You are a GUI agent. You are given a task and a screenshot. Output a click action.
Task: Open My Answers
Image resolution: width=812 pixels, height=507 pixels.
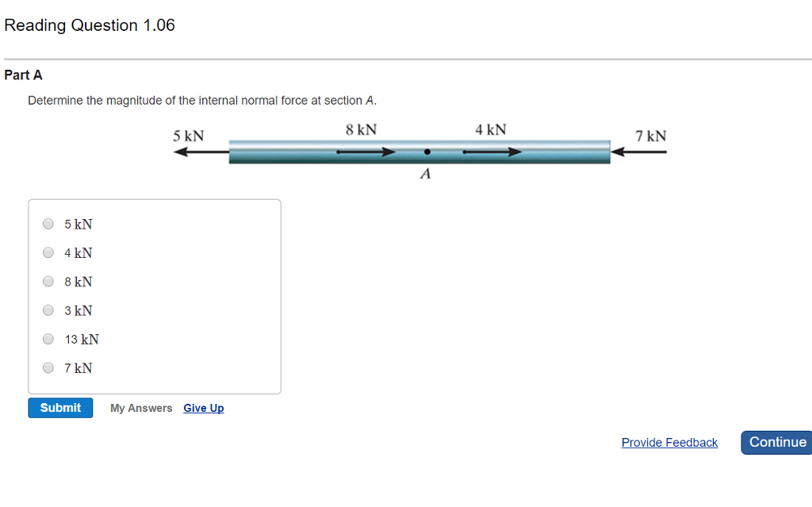(141, 408)
